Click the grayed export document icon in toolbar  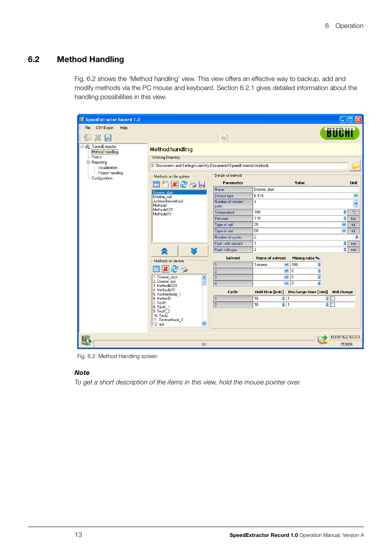225,138
